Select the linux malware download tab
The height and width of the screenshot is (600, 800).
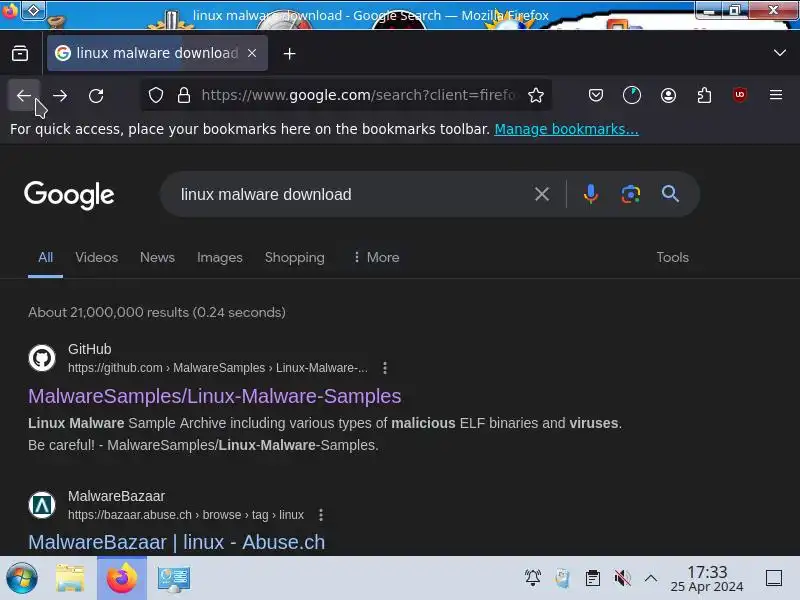(157, 53)
